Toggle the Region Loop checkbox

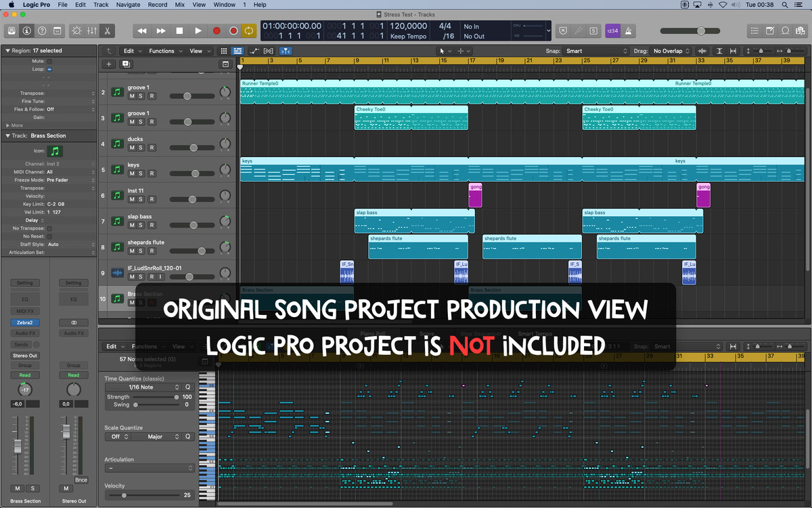point(50,69)
